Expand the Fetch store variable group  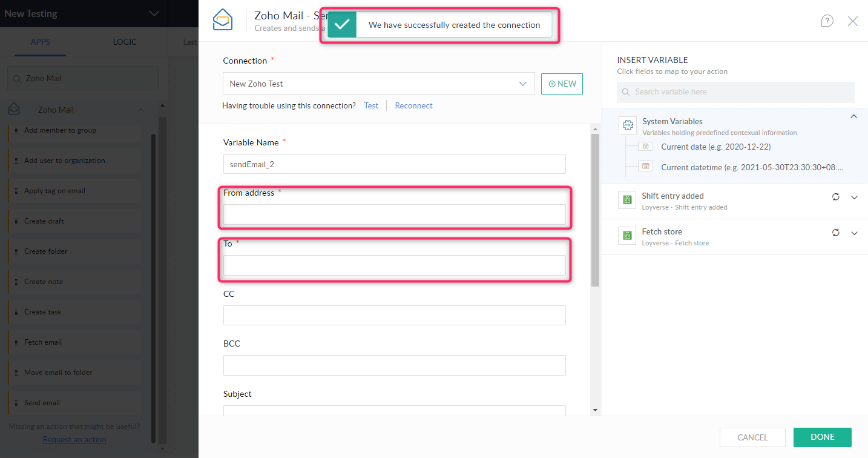click(x=854, y=233)
